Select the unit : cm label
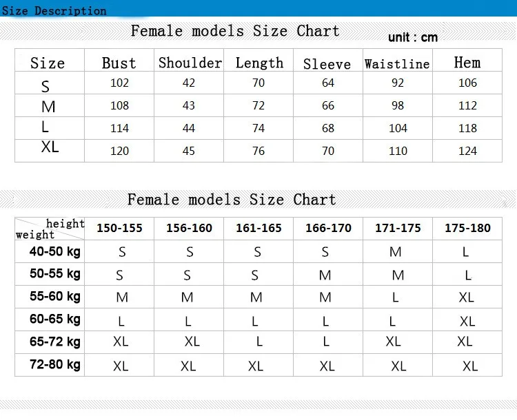Screen dimensions: 517x420 point(413,37)
